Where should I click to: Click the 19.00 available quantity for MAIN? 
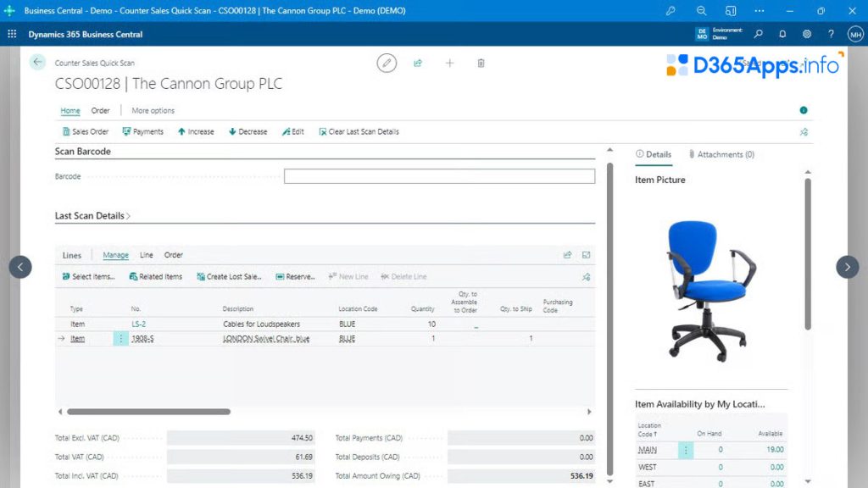point(775,450)
